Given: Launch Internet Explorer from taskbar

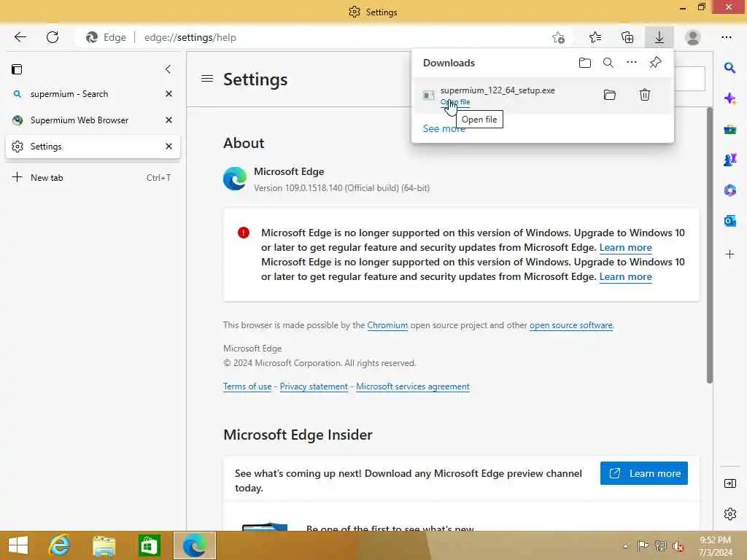Looking at the screenshot, I should [60, 545].
